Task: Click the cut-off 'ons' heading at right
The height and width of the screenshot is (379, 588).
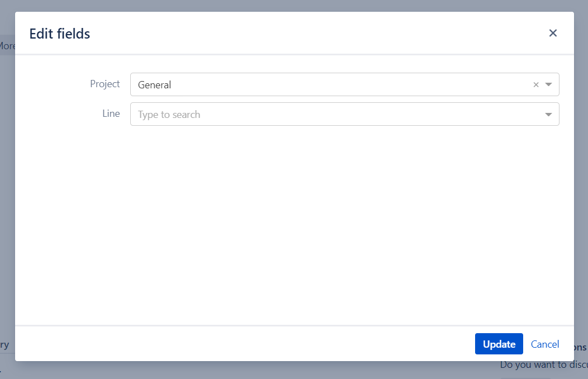Action: (x=580, y=347)
